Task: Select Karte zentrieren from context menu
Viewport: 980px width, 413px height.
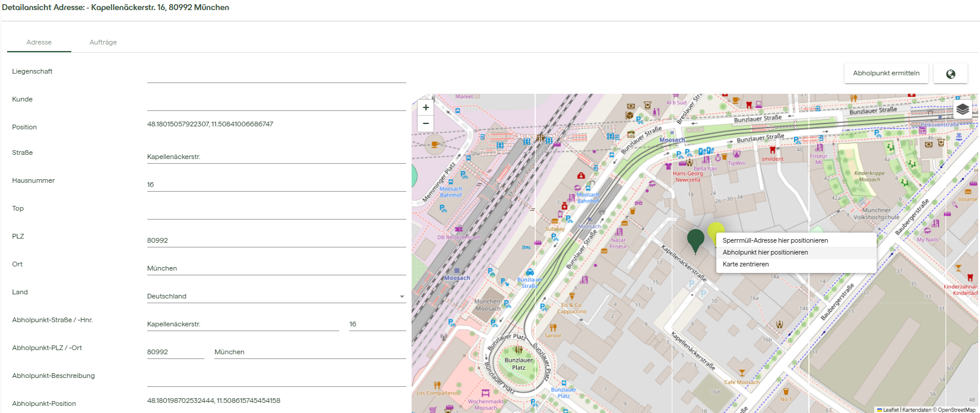Action: [745, 264]
